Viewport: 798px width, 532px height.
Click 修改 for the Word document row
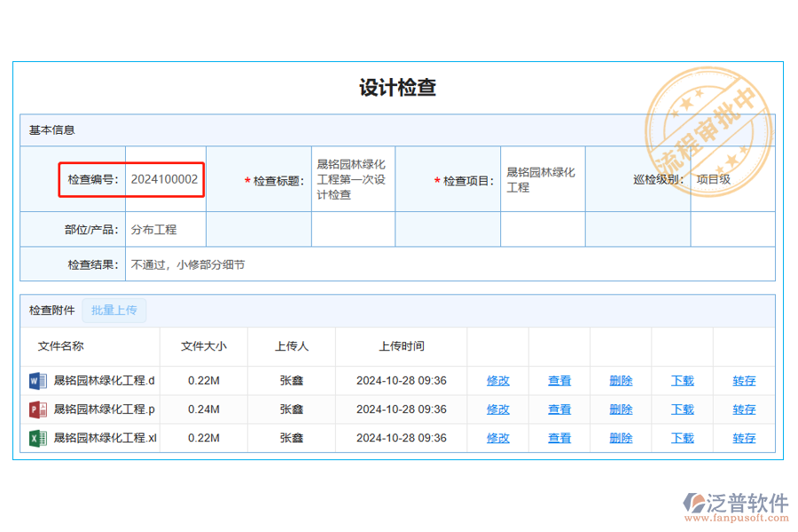(x=498, y=381)
